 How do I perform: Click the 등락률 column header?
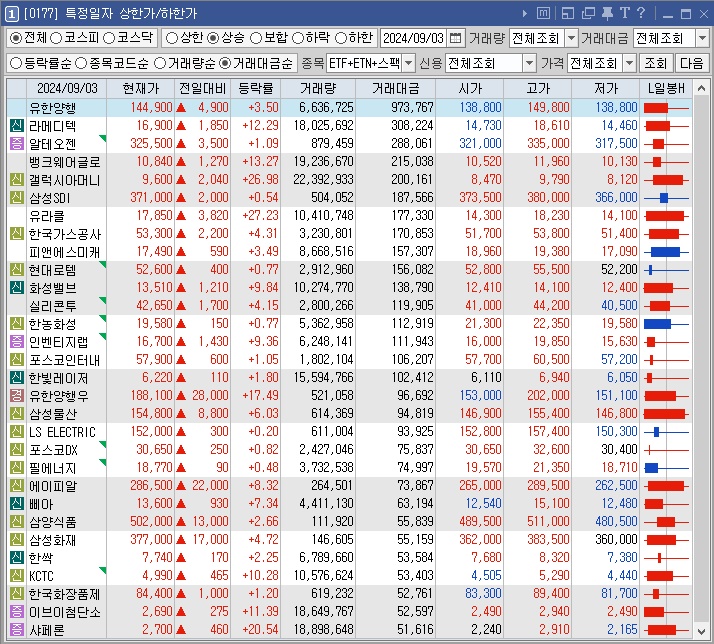256,88
